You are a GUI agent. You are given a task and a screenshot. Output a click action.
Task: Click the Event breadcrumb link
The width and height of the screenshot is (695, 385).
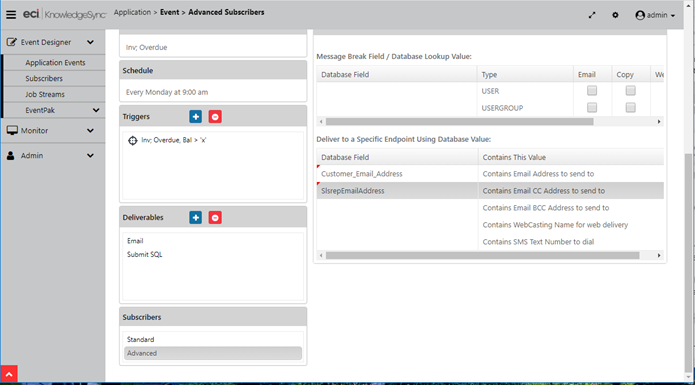coord(170,12)
